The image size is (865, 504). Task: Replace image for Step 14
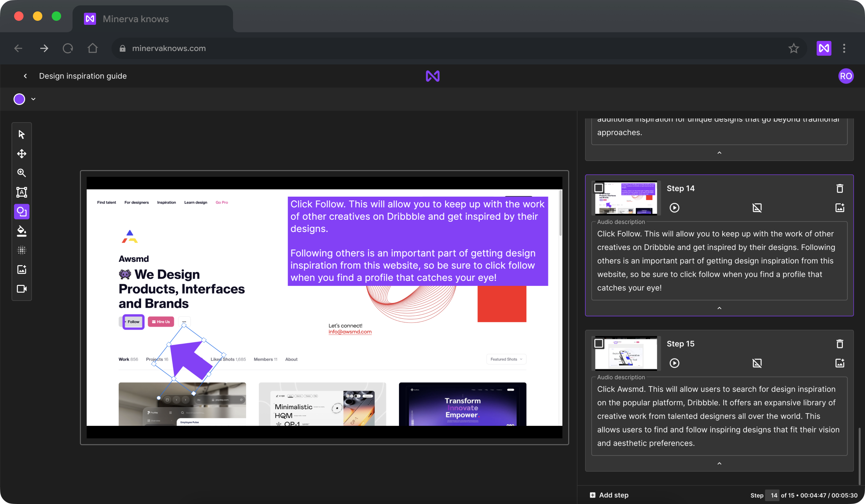click(x=839, y=208)
